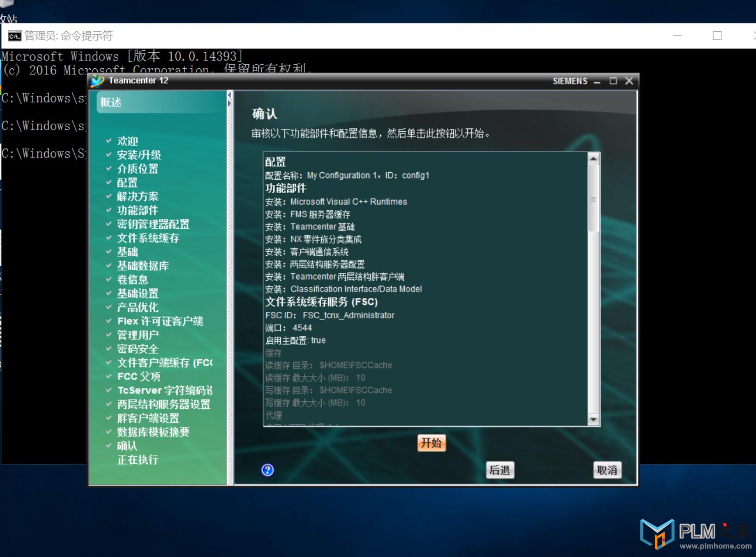The width and height of the screenshot is (756, 557).
Task: Click the scroll down arrow in summary list
Action: pos(594,419)
